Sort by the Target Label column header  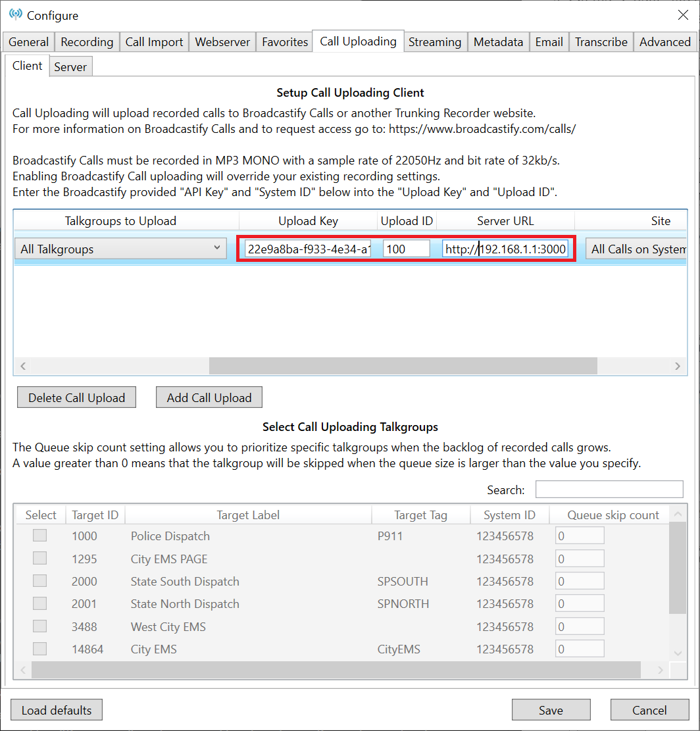click(x=248, y=515)
